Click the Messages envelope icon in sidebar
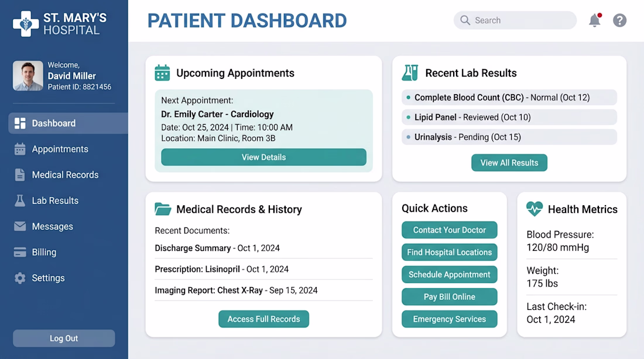The height and width of the screenshot is (359, 644). coord(20,226)
